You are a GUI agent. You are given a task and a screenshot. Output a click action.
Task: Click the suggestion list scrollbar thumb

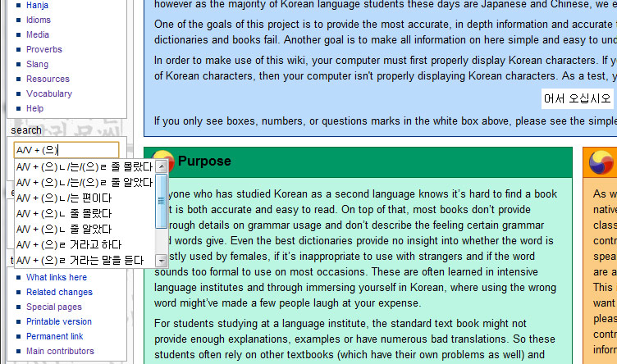tap(162, 200)
